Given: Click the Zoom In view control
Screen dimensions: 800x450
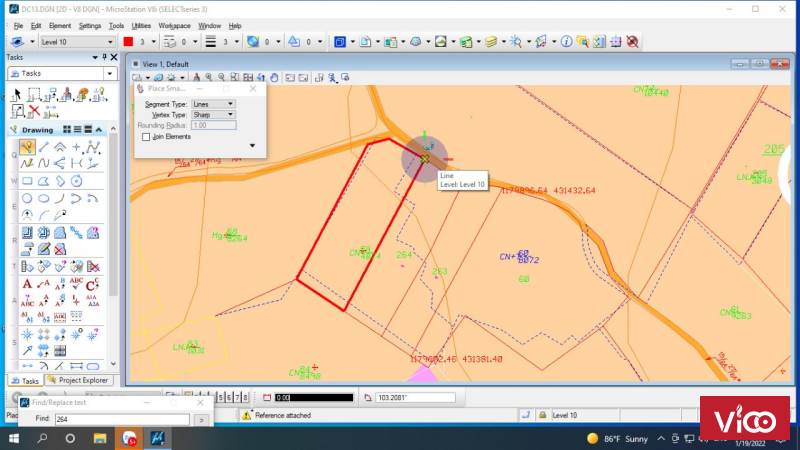Looking at the screenshot, I should click(209, 78).
